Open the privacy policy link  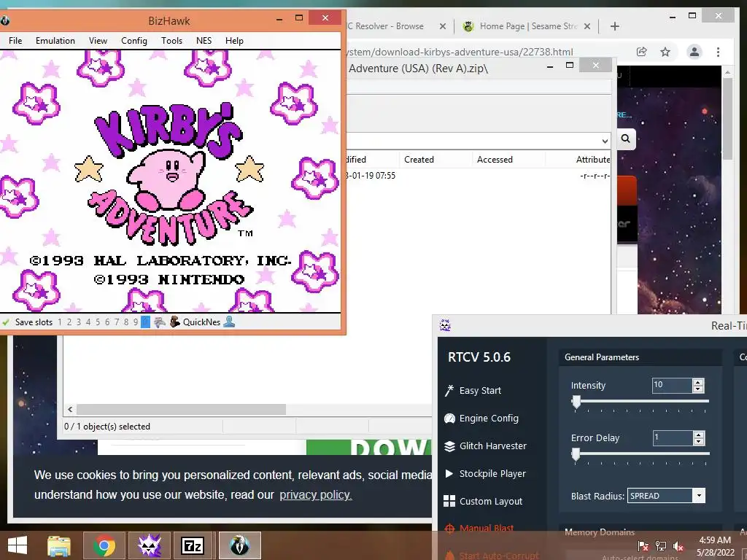(315, 495)
